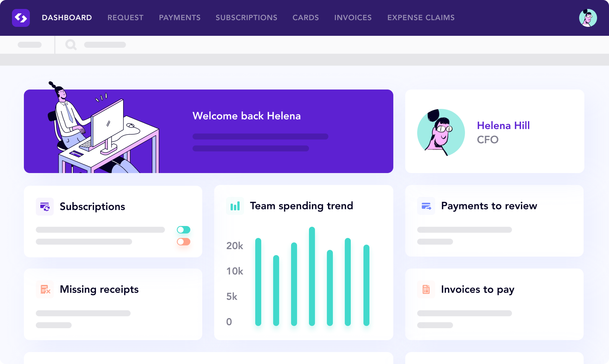Turn off the orange subscription toggle

pos(183,242)
